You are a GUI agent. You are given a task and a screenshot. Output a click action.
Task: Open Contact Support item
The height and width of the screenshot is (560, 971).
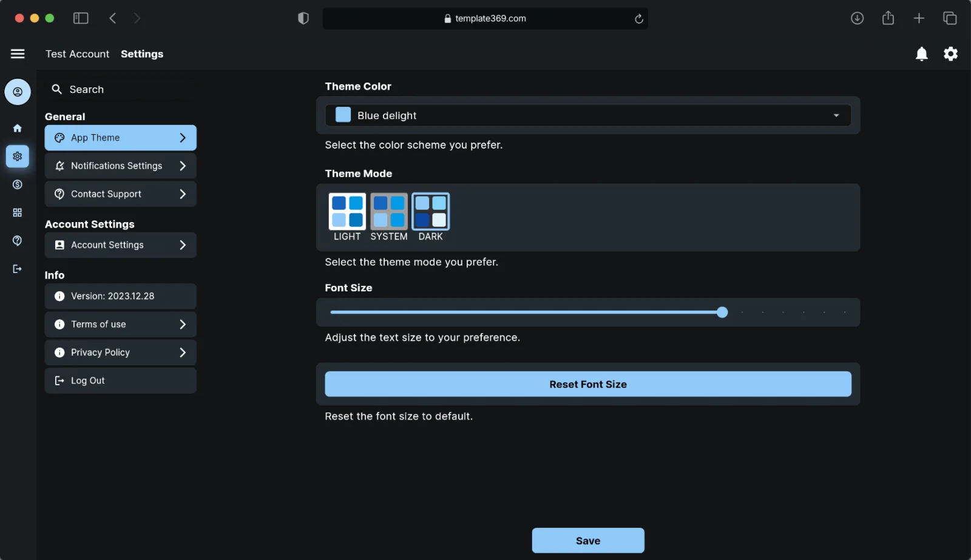click(120, 194)
